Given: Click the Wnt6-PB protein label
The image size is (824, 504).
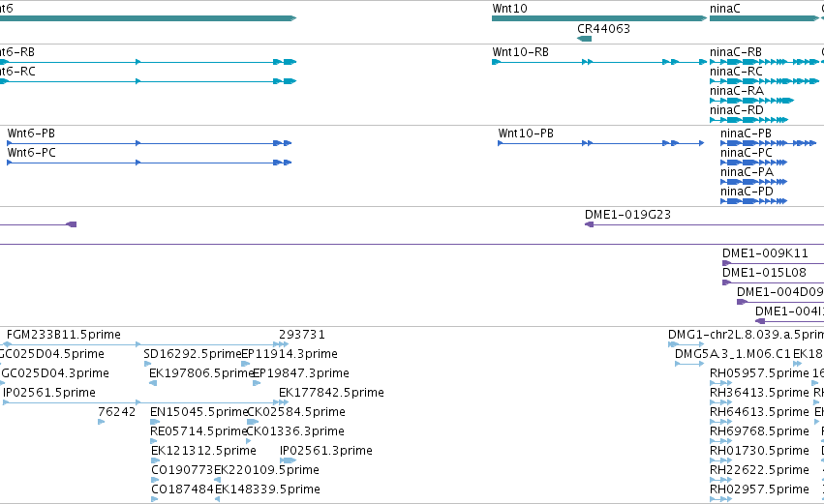Looking at the screenshot, I should click(x=31, y=133).
